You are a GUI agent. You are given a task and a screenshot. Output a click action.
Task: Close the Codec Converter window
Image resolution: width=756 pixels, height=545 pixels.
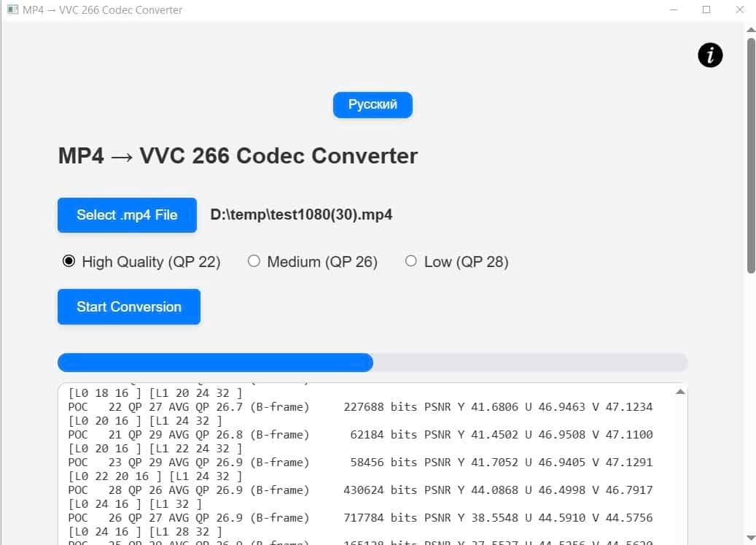tap(740, 10)
